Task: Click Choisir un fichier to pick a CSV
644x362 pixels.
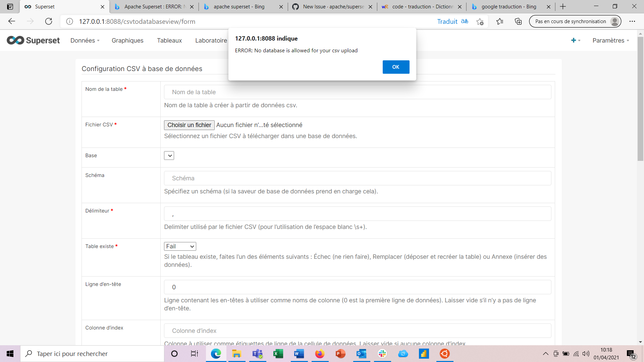Action: [x=189, y=125]
